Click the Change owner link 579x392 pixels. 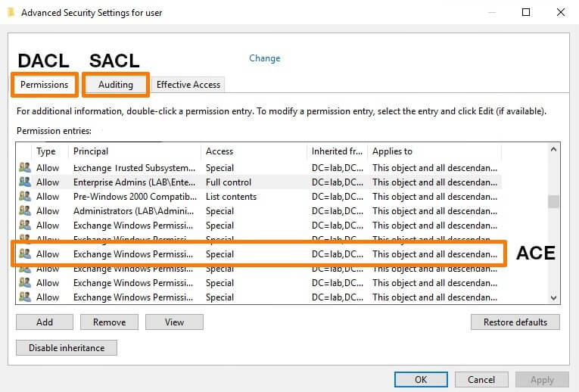pyautogui.click(x=264, y=58)
